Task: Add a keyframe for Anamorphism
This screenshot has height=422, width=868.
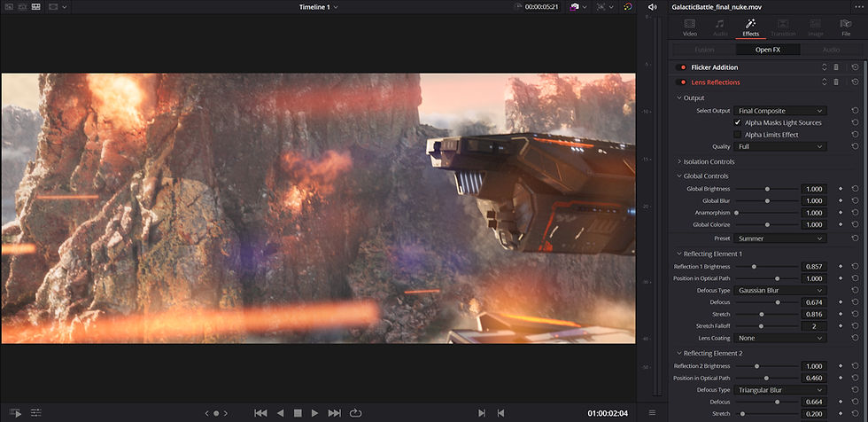Action: click(841, 213)
